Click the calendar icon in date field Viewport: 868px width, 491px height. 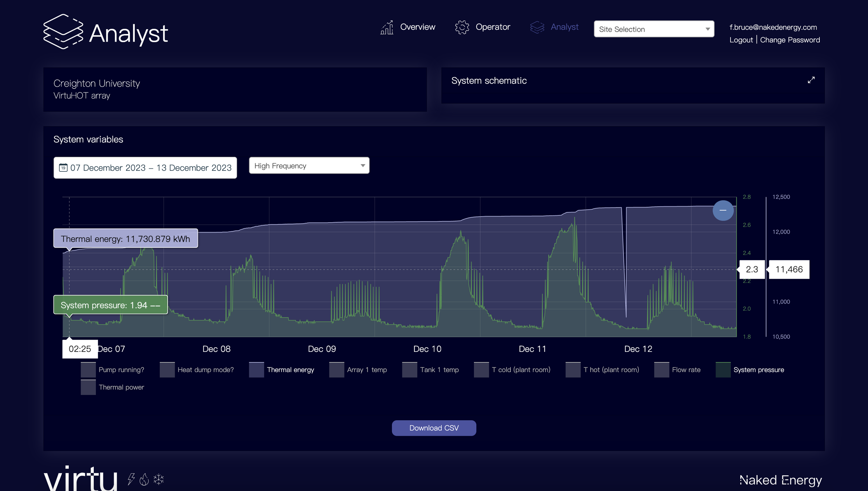(63, 168)
